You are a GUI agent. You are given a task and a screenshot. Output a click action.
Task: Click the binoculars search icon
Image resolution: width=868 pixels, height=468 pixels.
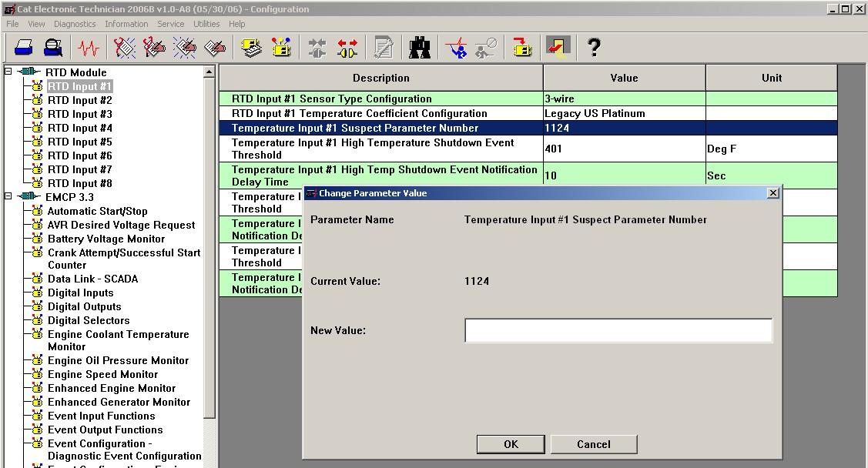420,48
